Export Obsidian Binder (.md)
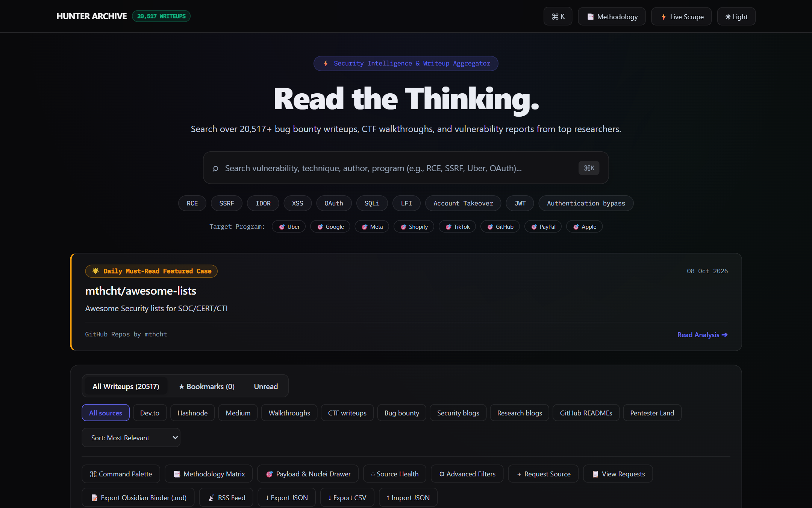The height and width of the screenshot is (508, 812). click(138, 497)
